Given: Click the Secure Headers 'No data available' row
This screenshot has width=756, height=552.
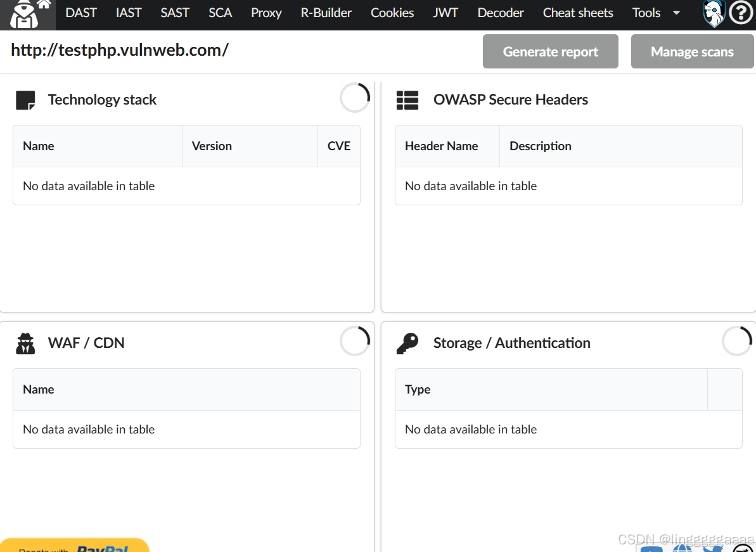Looking at the screenshot, I should coord(568,186).
